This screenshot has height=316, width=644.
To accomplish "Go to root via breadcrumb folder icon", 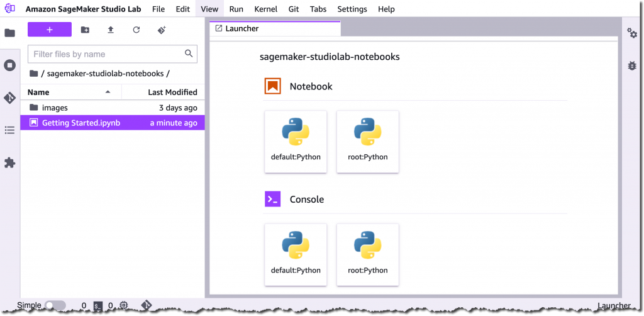I will pos(34,74).
